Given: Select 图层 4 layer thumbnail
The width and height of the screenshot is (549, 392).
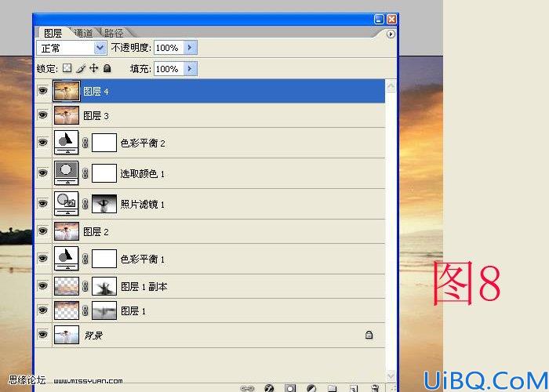Looking at the screenshot, I should (x=67, y=91).
